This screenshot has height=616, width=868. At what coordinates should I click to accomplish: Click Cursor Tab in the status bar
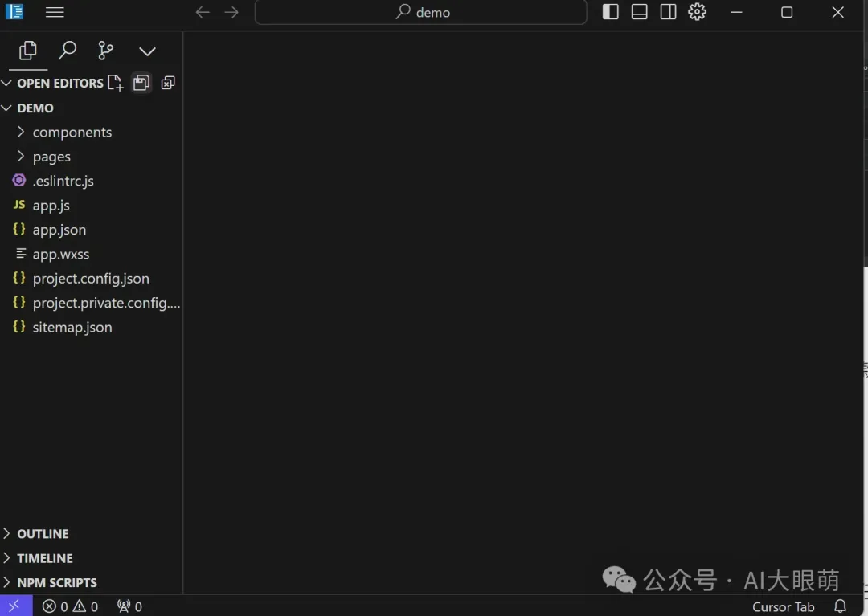pos(783,606)
